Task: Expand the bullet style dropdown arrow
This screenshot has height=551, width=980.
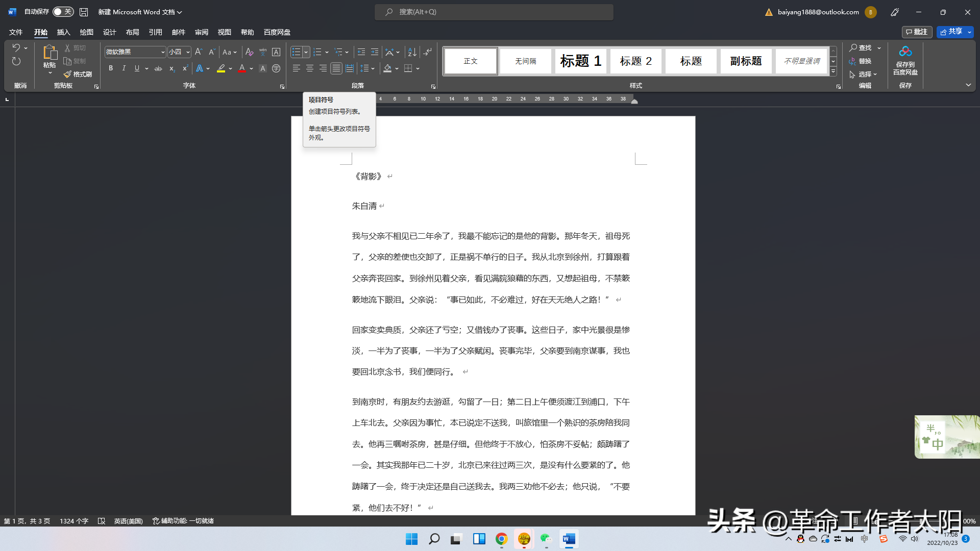Action: click(x=306, y=52)
